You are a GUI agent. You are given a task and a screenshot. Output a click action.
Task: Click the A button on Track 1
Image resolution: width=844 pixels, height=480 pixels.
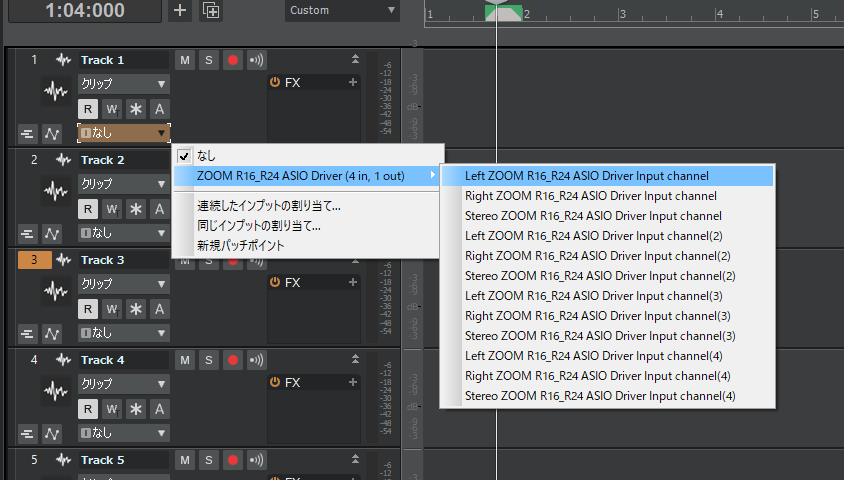click(159, 109)
